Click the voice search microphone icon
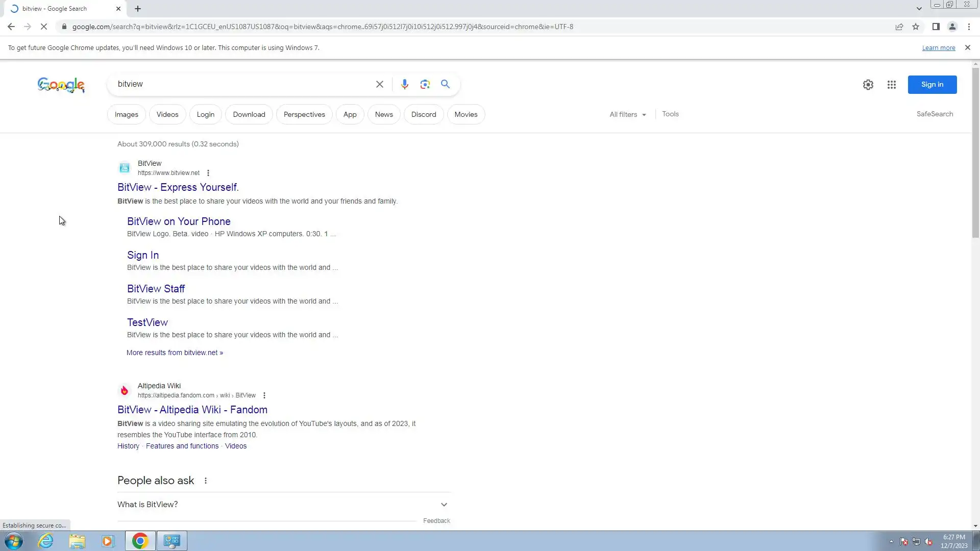The height and width of the screenshot is (551, 980). click(x=404, y=84)
